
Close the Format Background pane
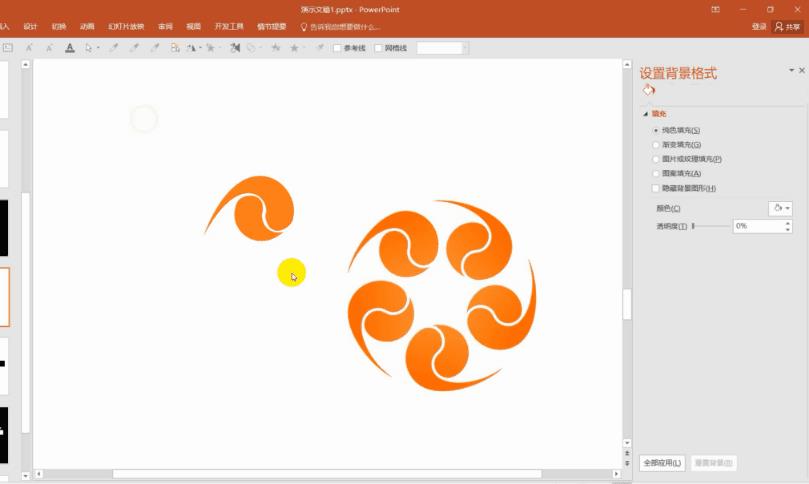pos(801,71)
